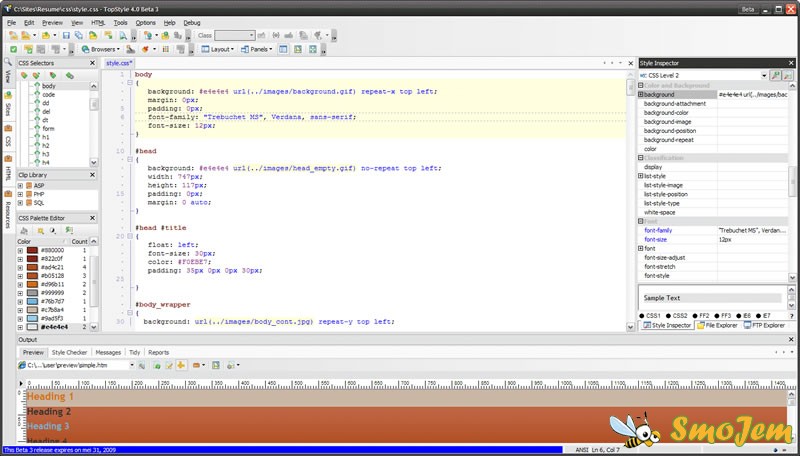Click the green fullscreen icon in Preview toolbar

tap(216, 365)
